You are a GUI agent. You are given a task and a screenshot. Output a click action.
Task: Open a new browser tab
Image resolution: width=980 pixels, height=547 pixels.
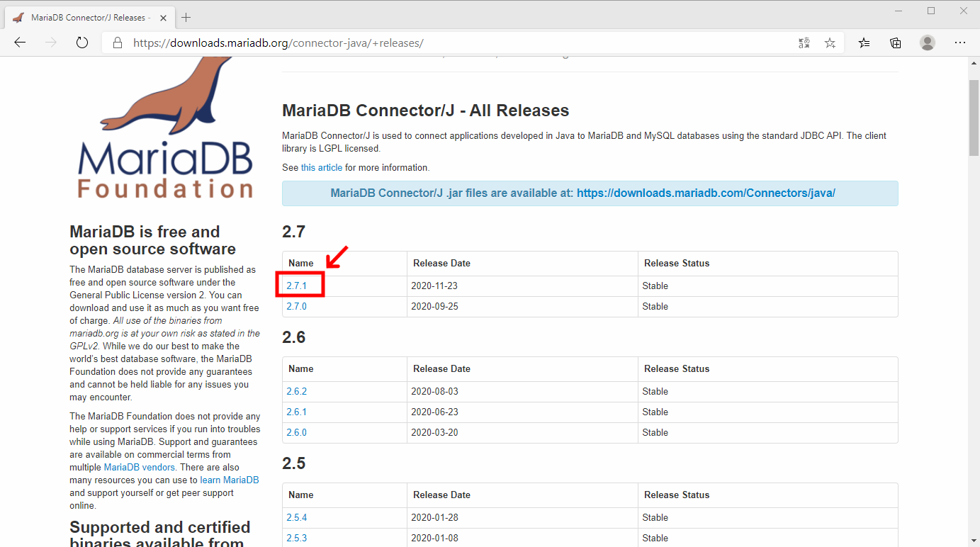click(x=186, y=17)
